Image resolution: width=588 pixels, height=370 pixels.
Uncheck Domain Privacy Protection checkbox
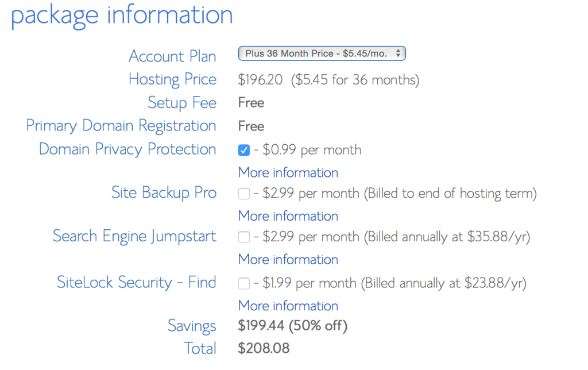pos(243,150)
